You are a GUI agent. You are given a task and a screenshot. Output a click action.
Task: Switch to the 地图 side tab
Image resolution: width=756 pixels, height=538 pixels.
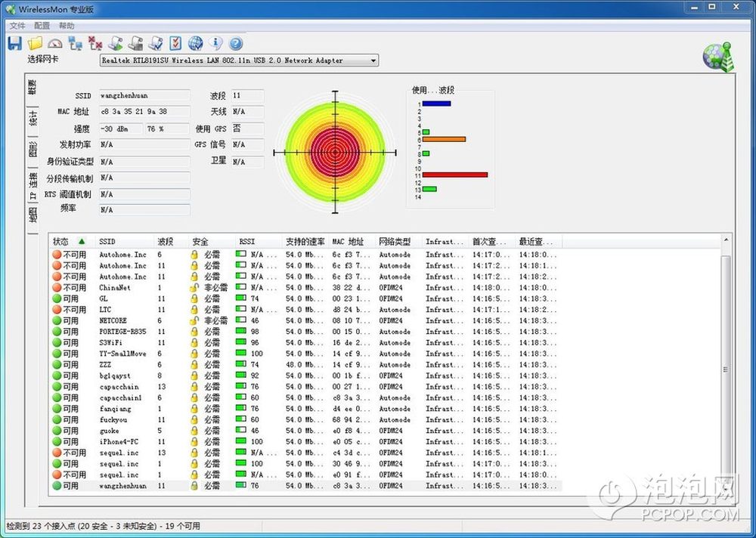tap(33, 215)
